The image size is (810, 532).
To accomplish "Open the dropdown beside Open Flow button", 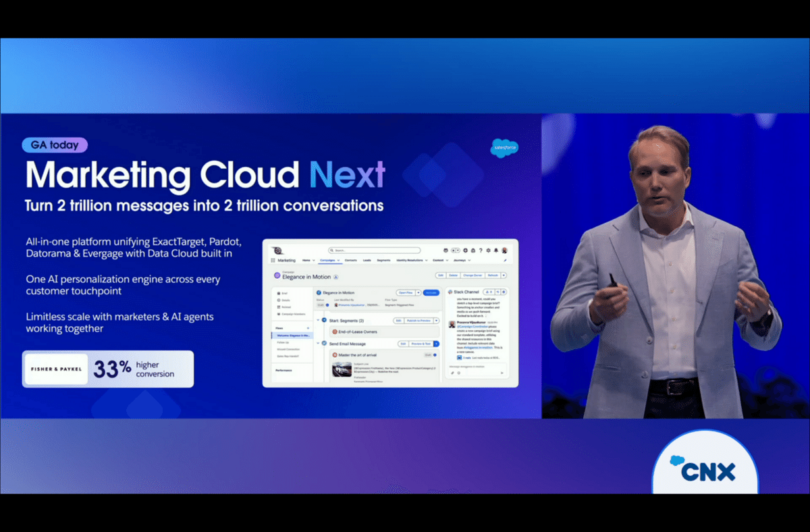I will [418, 293].
